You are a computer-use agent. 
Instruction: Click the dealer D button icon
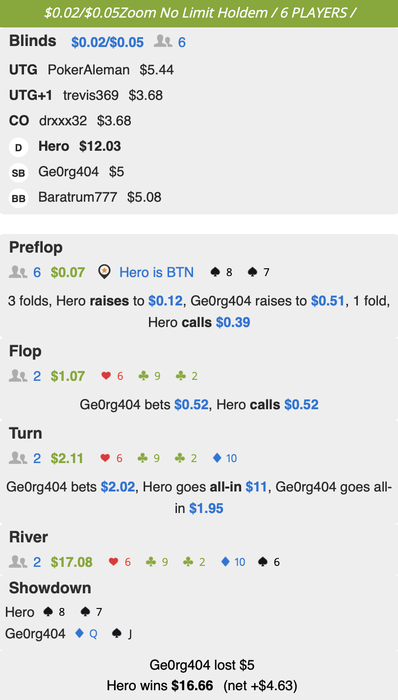18,148
